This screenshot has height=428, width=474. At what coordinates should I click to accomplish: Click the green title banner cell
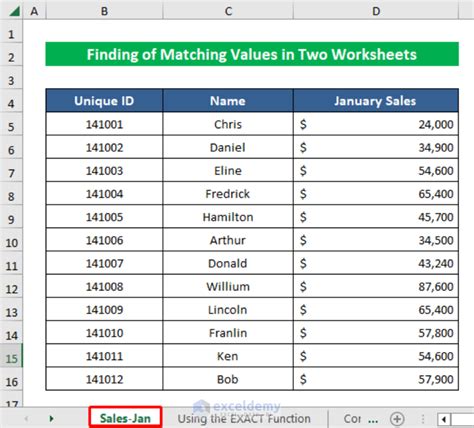[x=252, y=54]
